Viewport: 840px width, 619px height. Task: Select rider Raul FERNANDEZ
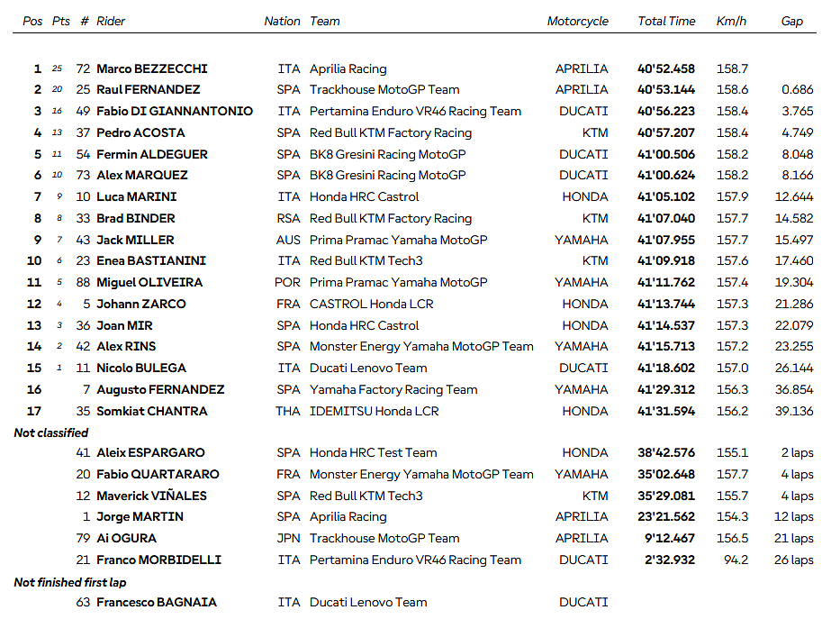(148, 89)
